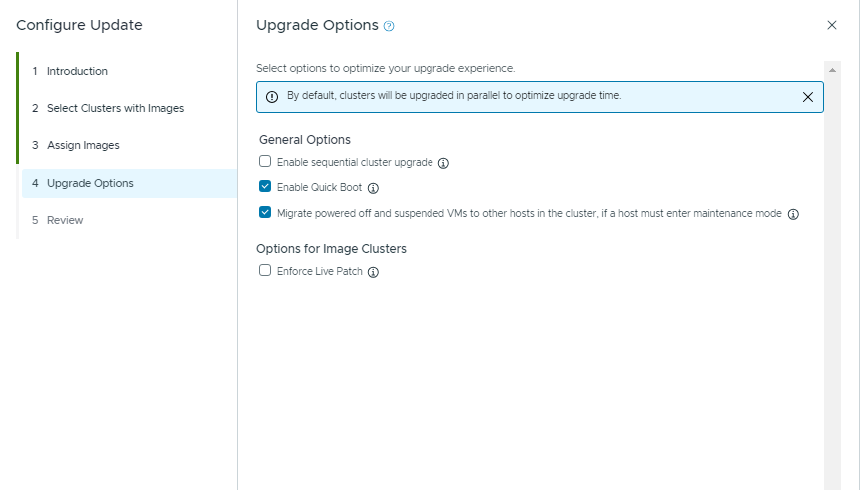The image size is (860, 490).
Task: Click info icon next to Enable Quick Boot
Action: (x=373, y=188)
